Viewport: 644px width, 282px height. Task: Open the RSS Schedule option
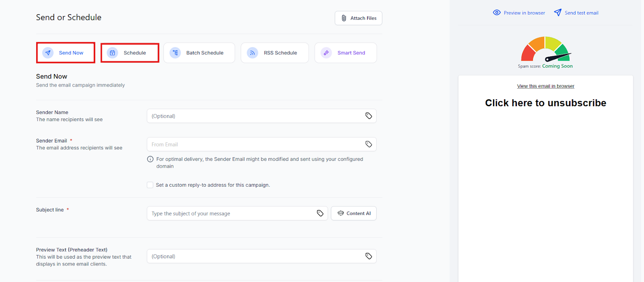[275, 53]
